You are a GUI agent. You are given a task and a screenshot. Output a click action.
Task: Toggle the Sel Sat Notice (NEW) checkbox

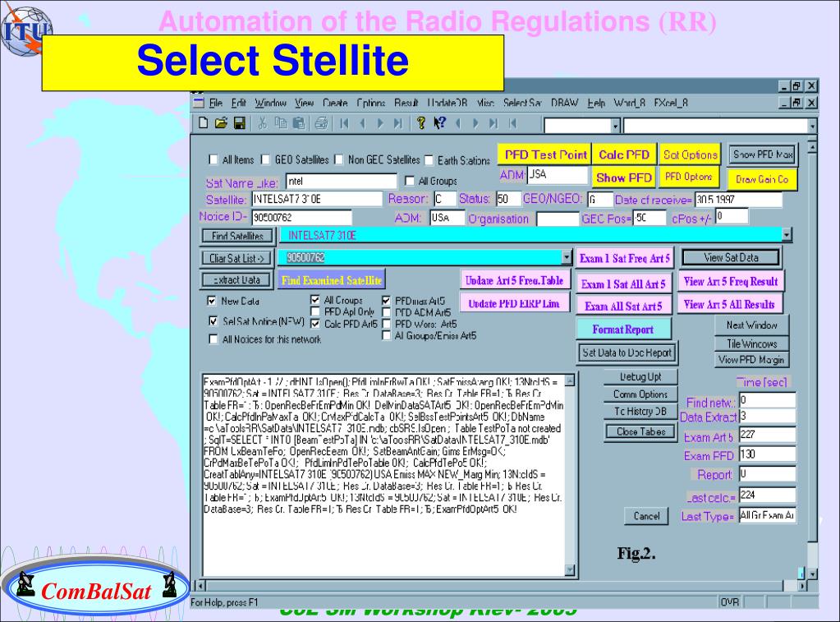[213, 320]
